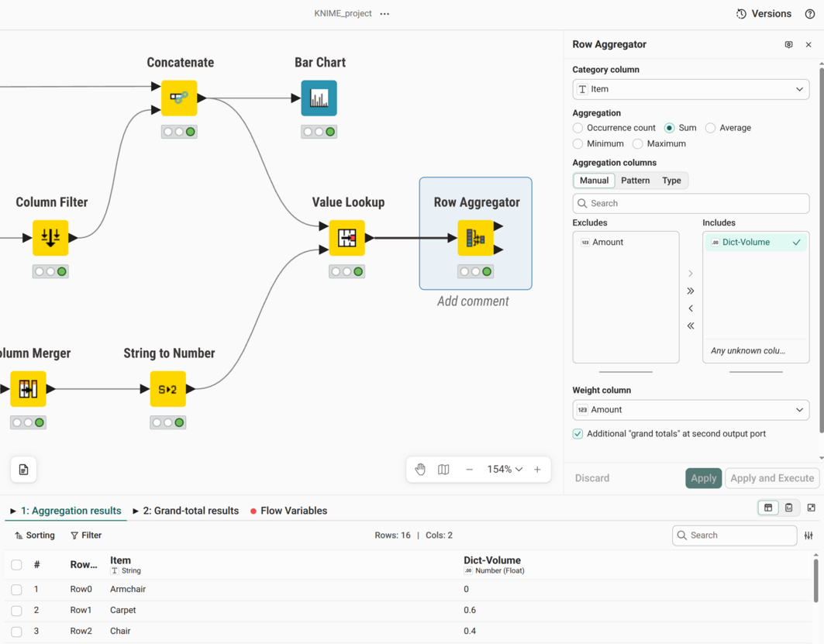Image resolution: width=824 pixels, height=644 pixels.
Task: Open the help icon in top bar
Action: [x=810, y=14]
